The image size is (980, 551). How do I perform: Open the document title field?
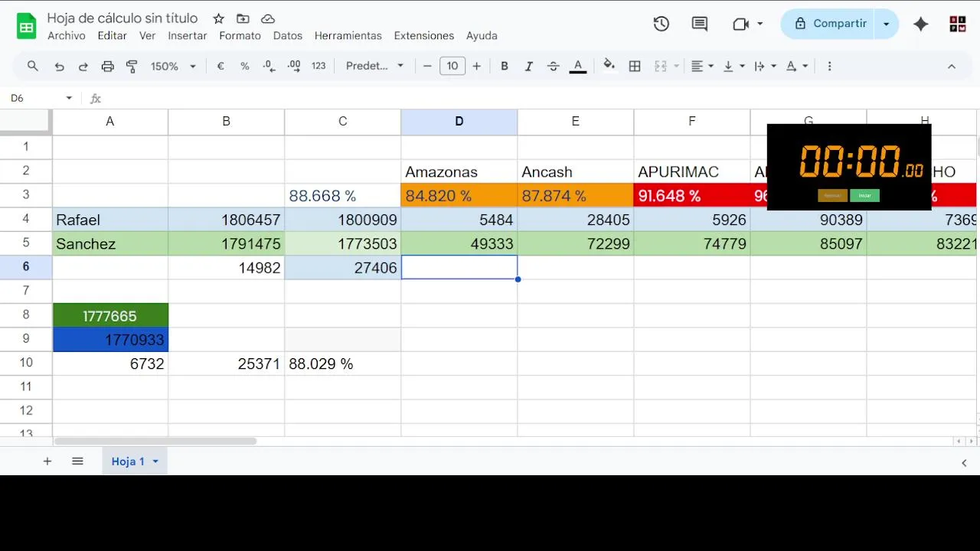122,18
